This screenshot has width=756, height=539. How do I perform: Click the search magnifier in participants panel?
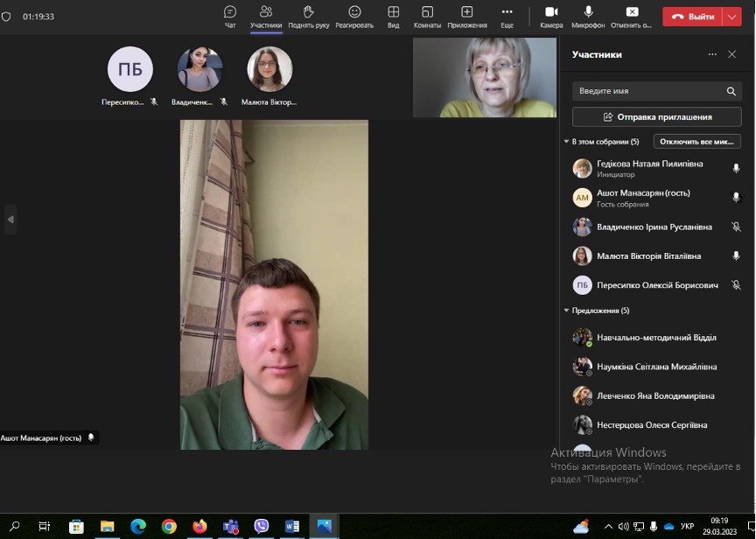731,91
